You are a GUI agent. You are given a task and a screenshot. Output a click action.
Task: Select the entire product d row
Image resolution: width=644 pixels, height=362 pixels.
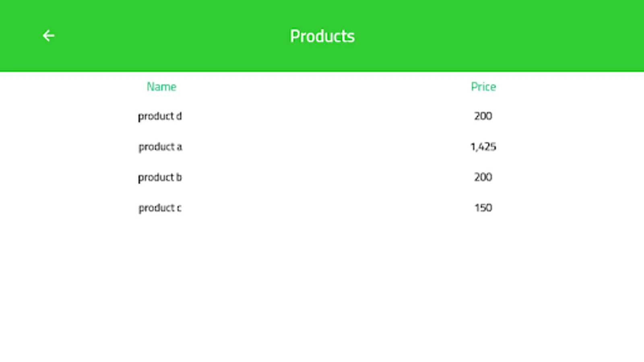tap(322, 116)
